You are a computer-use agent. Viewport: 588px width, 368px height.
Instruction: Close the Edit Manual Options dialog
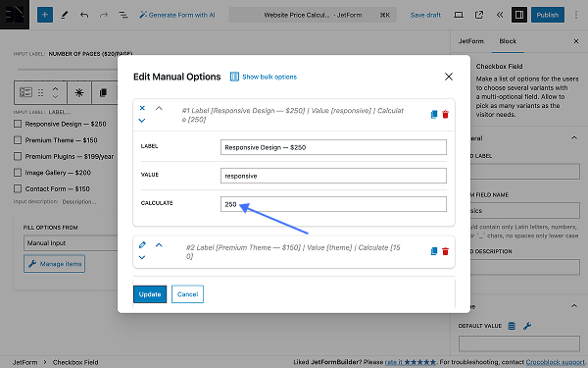(x=449, y=77)
